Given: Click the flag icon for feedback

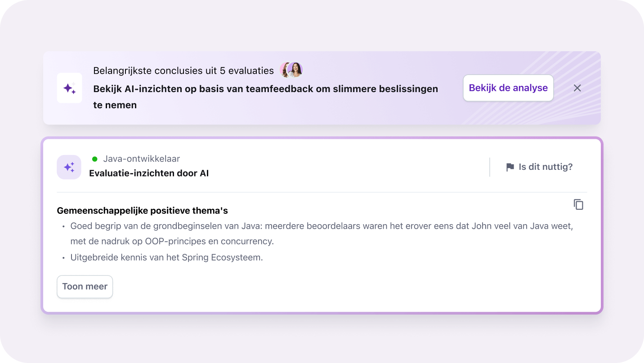Looking at the screenshot, I should point(510,167).
